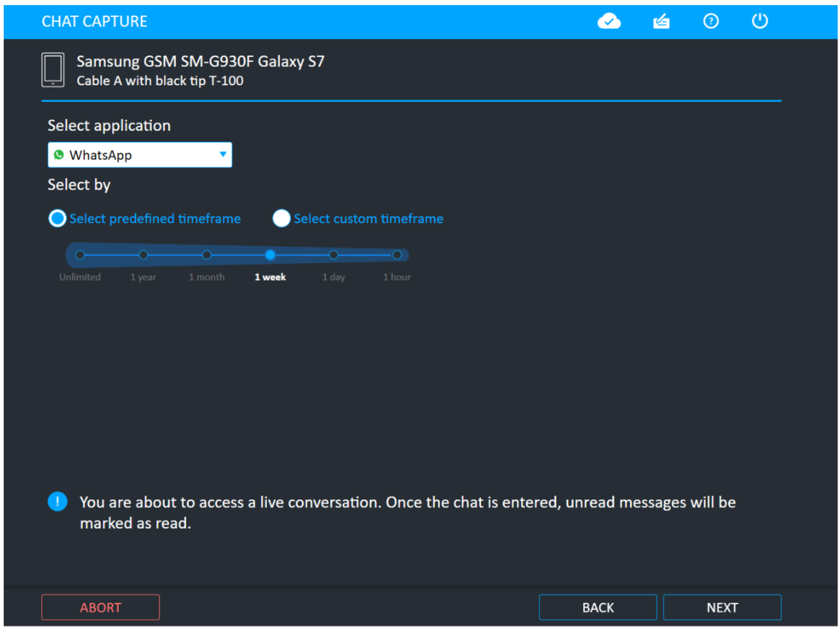Click the 'Samsung GSM SM-G930F Galaxy S7' title

pyautogui.click(x=201, y=61)
